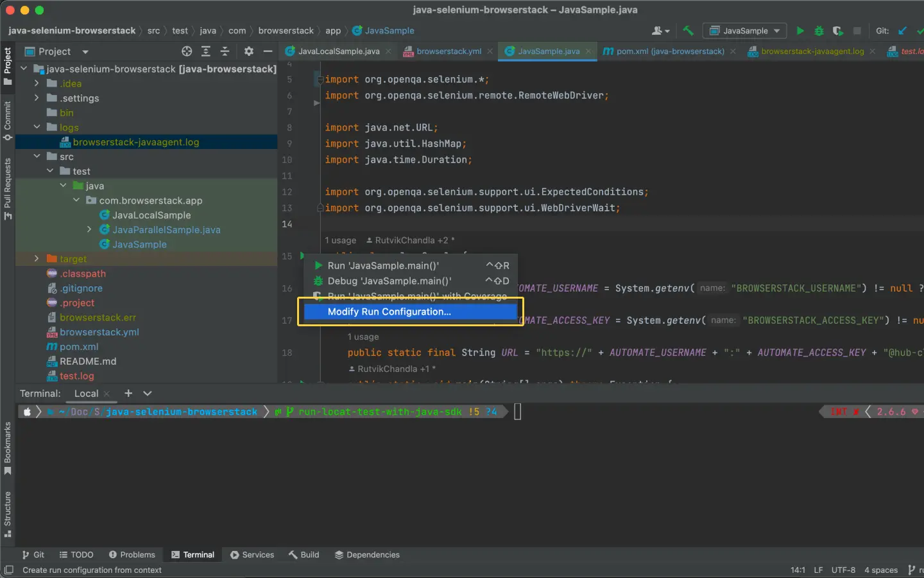Viewport: 924px width, 578px height.
Task: Click the Debug bug icon in toolbar
Action: click(819, 31)
